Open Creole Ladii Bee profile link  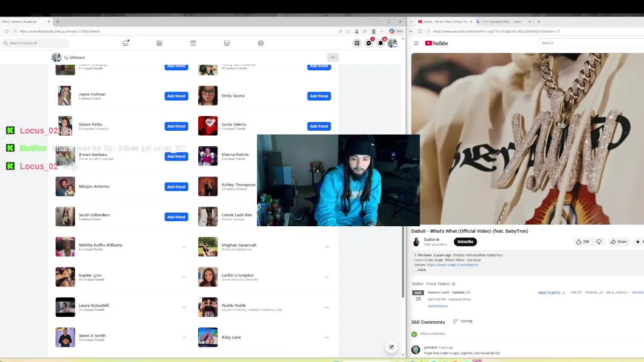[x=236, y=215]
